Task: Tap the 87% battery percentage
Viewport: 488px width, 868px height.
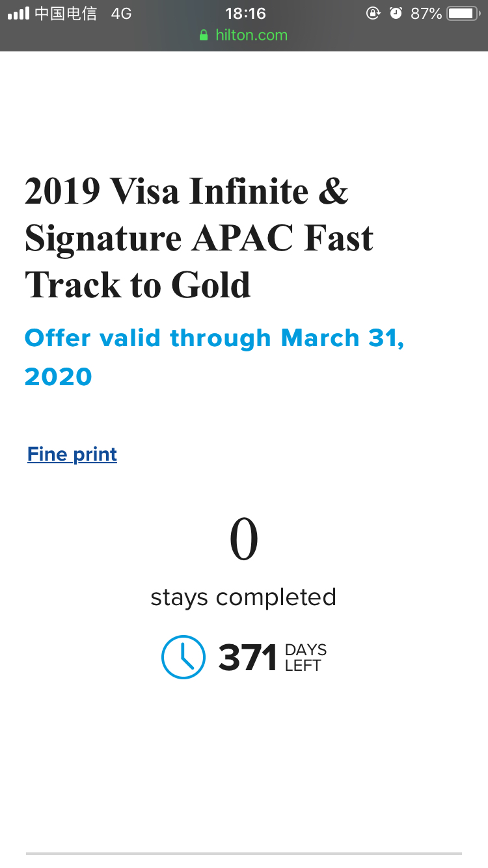Action: (426, 13)
